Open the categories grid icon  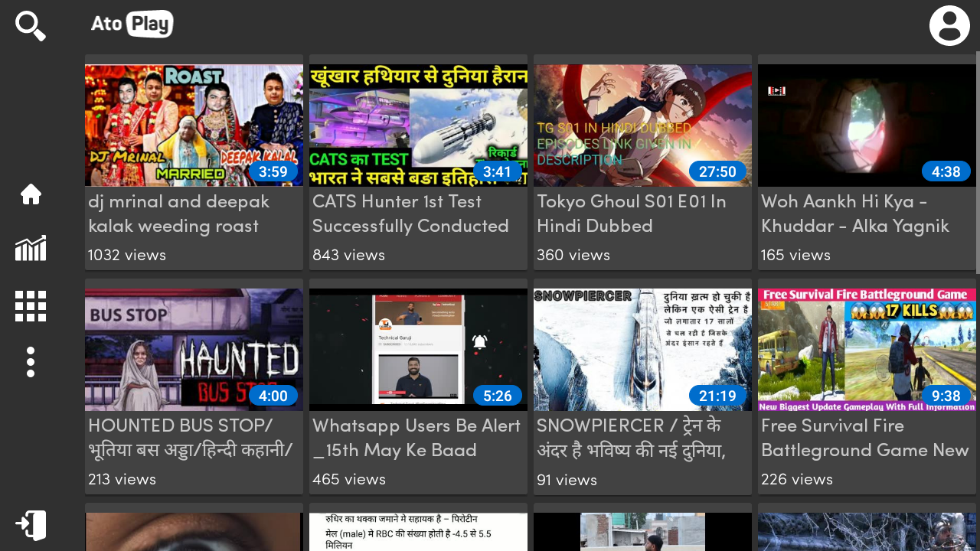click(31, 306)
